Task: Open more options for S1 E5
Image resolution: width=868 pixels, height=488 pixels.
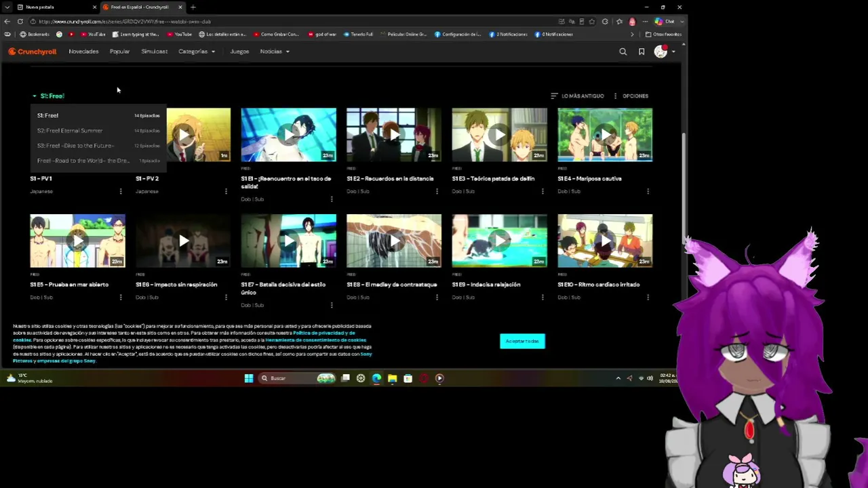Action: [x=121, y=297]
